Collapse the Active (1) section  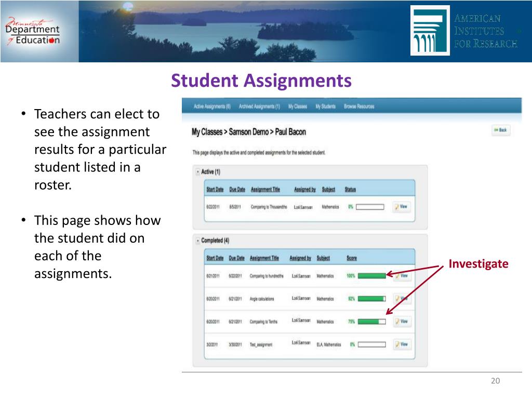click(x=198, y=172)
